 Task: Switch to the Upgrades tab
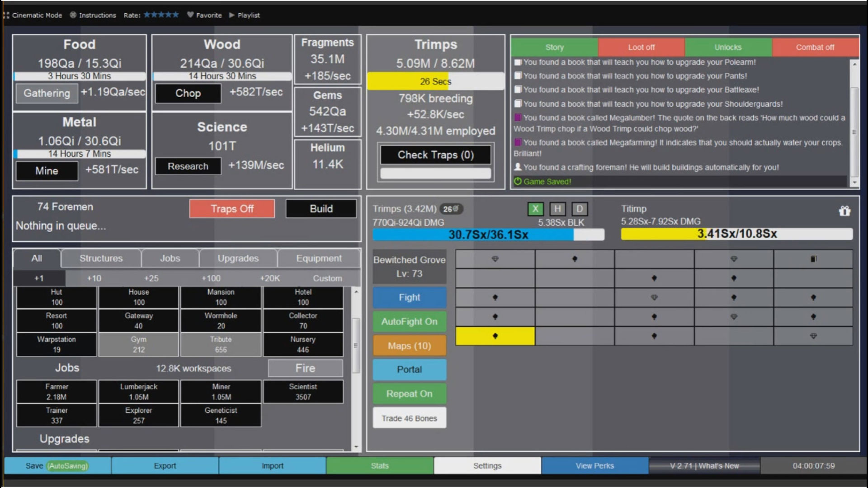click(238, 258)
